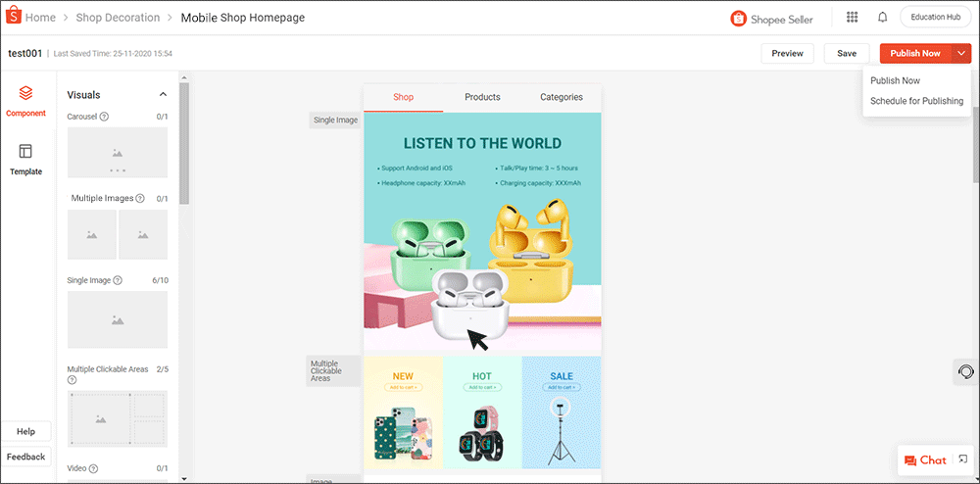The width and height of the screenshot is (980, 484).
Task: Click the help icon next to Multiple Images
Action: point(140,199)
